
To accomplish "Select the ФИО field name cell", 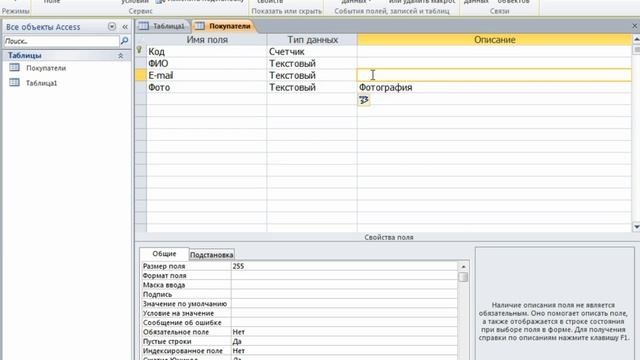I will pyautogui.click(x=207, y=63).
